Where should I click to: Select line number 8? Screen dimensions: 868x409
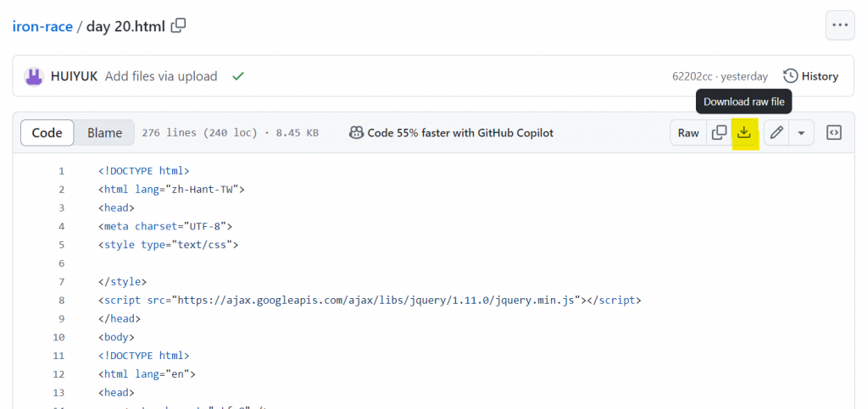coord(61,300)
